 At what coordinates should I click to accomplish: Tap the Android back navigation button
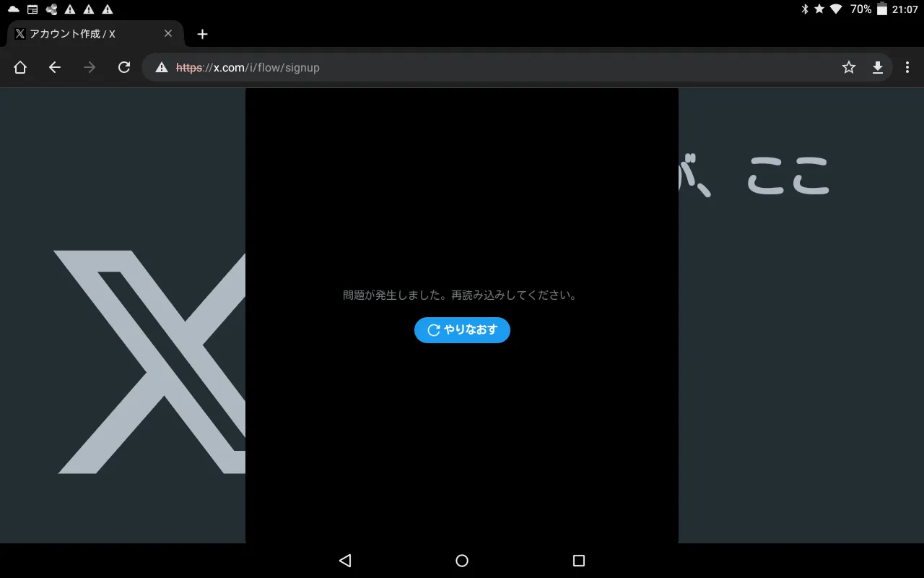345,561
